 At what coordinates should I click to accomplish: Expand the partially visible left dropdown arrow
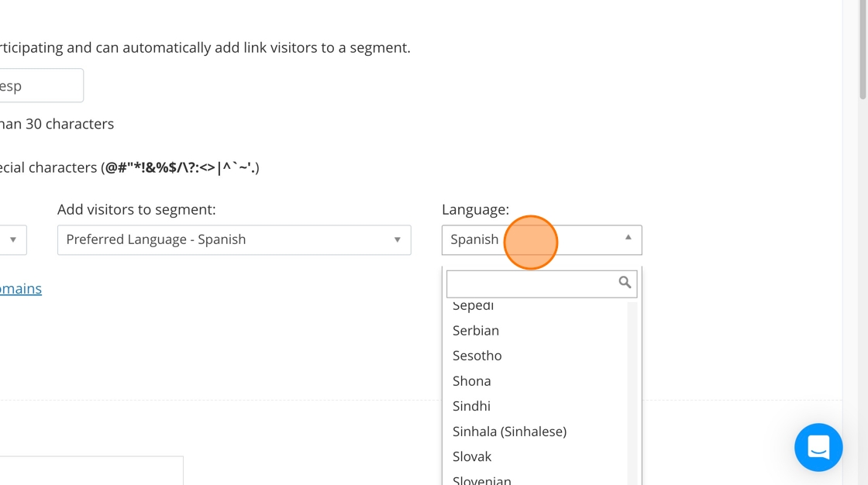pyautogui.click(x=13, y=240)
